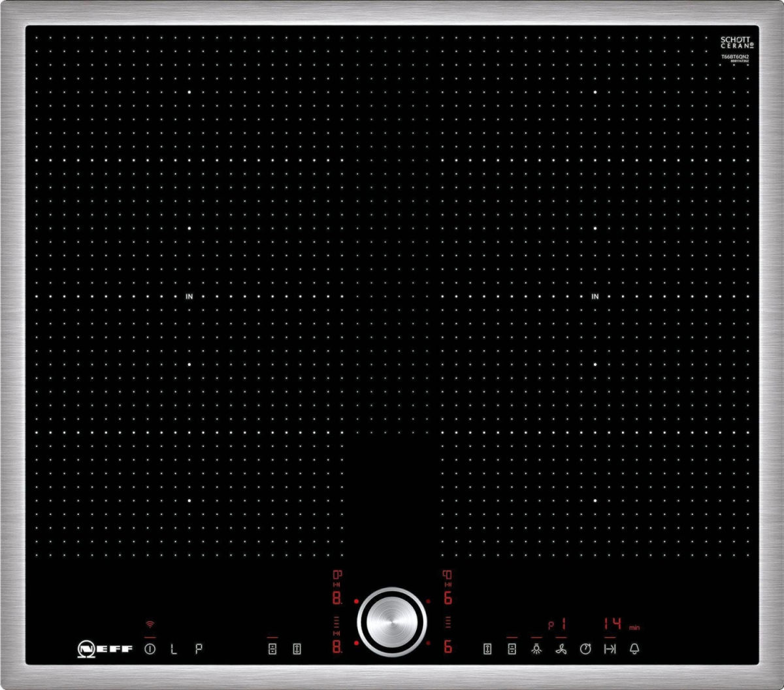Click the silver Twist Pad knob

click(392, 621)
